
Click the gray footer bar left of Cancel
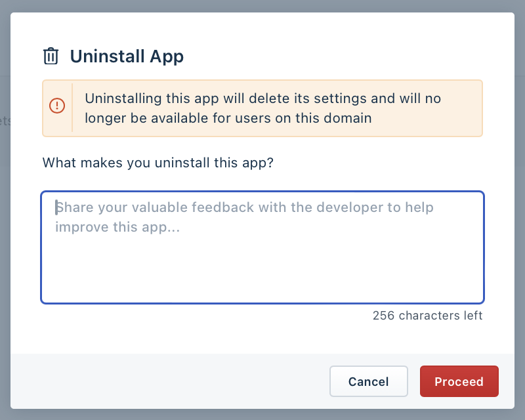click(167, 381)
